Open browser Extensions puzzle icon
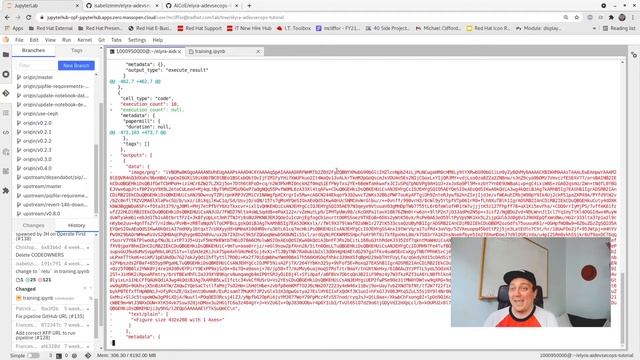 [x=611, y=18]
